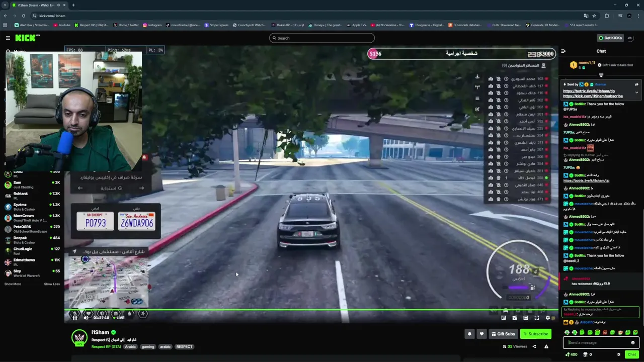Open the tab search dropdown arrow
Screen dimensions: 644x362
5,5
